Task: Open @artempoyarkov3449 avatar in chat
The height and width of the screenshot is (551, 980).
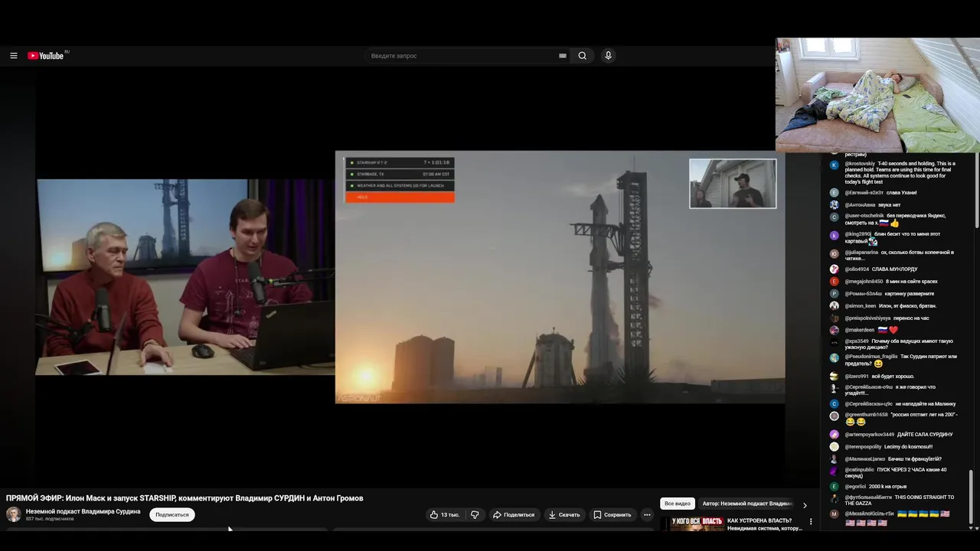Action: coord(835,435)
